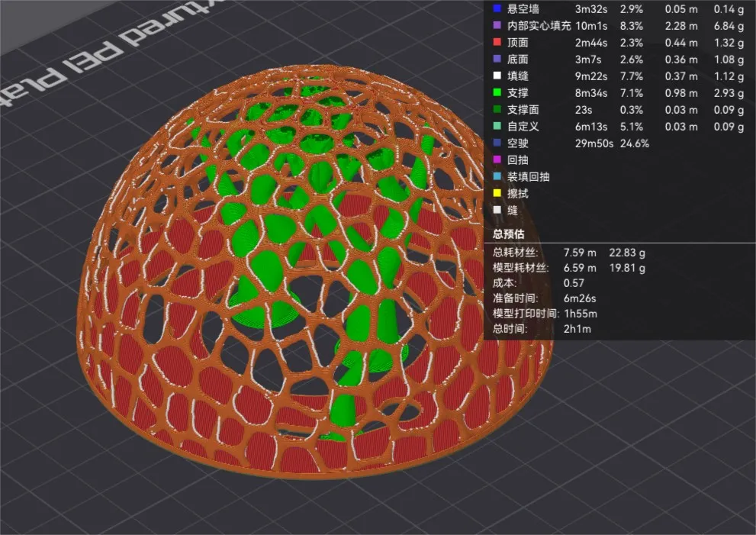The height and width of the screenshot is (535, 756).
Task: Select the 空驶 legend label
Action: (x=518, y=143)
